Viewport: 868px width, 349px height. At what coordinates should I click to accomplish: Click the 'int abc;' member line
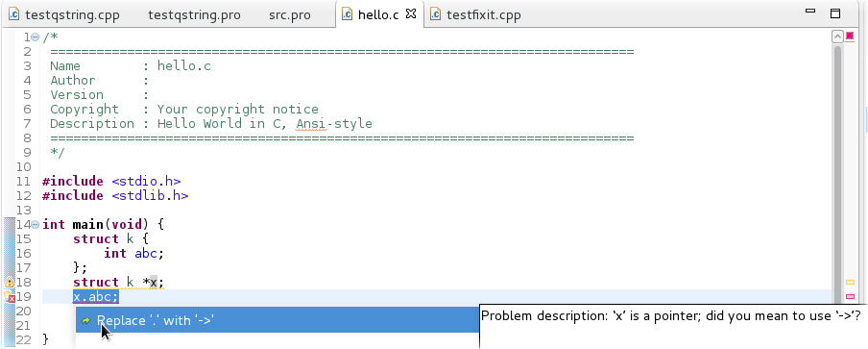134,253
